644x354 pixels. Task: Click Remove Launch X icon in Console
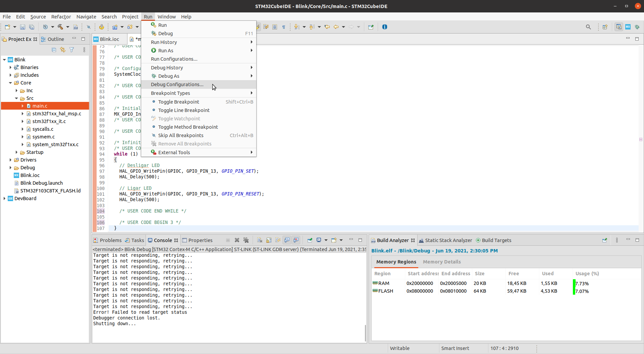pyautogui.click(x=237, y=240)
